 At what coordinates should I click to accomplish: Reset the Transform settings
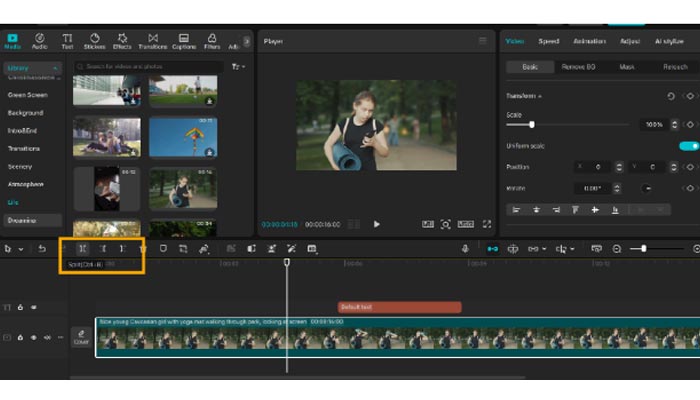pos(670,96)
